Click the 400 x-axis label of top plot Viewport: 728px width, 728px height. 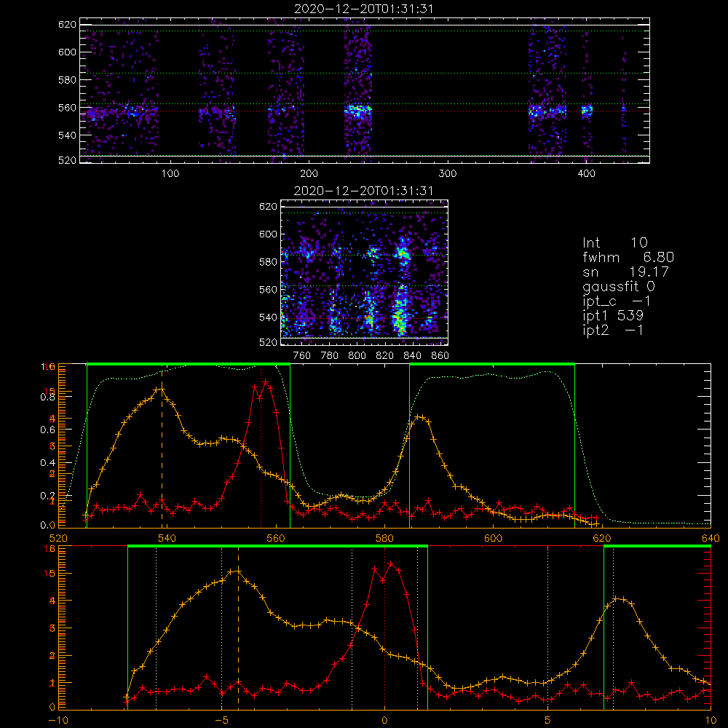pos(586,174)
